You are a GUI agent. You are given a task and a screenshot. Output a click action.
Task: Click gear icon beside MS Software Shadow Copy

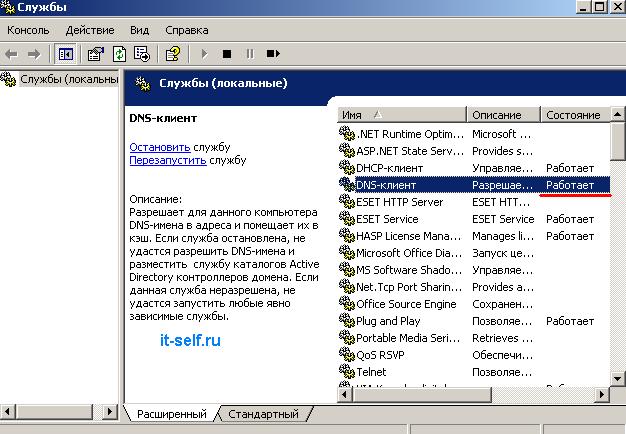[347, 269]
